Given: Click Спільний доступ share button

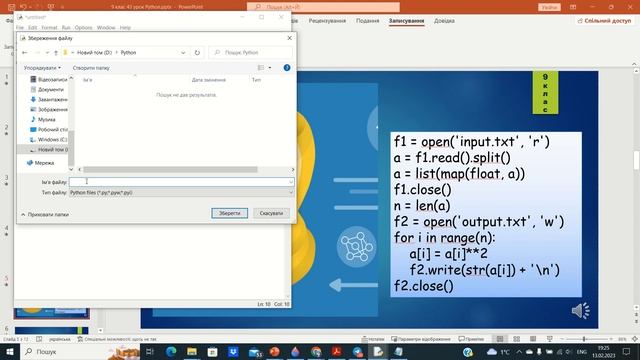Looking at the screenshot, I should [604, 20].
